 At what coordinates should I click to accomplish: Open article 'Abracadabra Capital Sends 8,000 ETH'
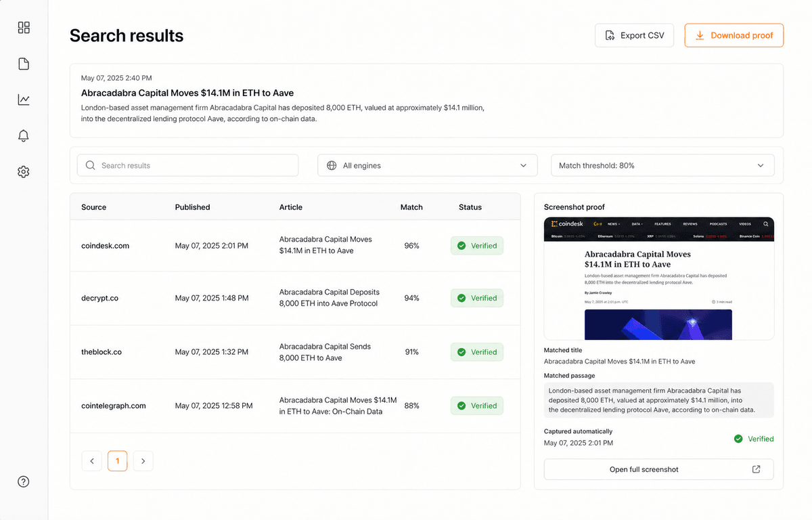[325, 352]
